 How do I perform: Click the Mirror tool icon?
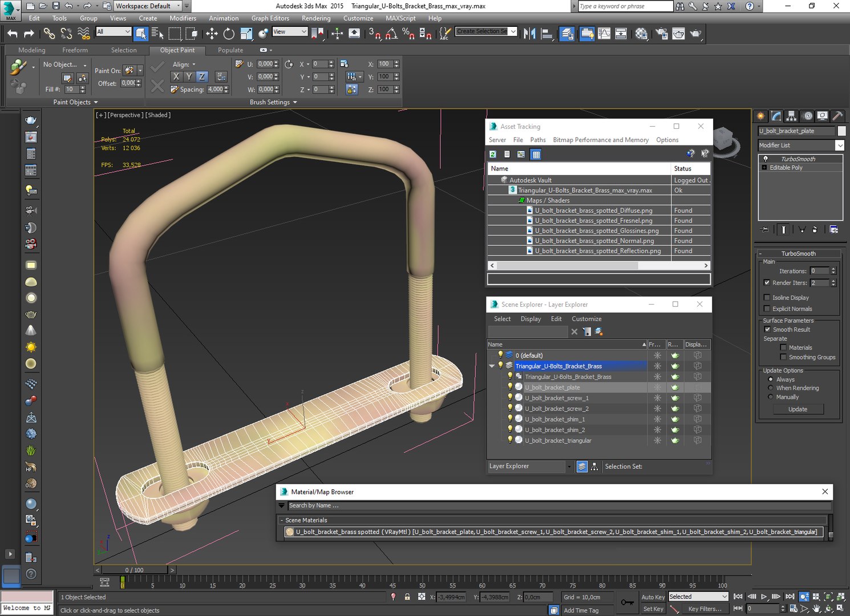pos(529,34)
